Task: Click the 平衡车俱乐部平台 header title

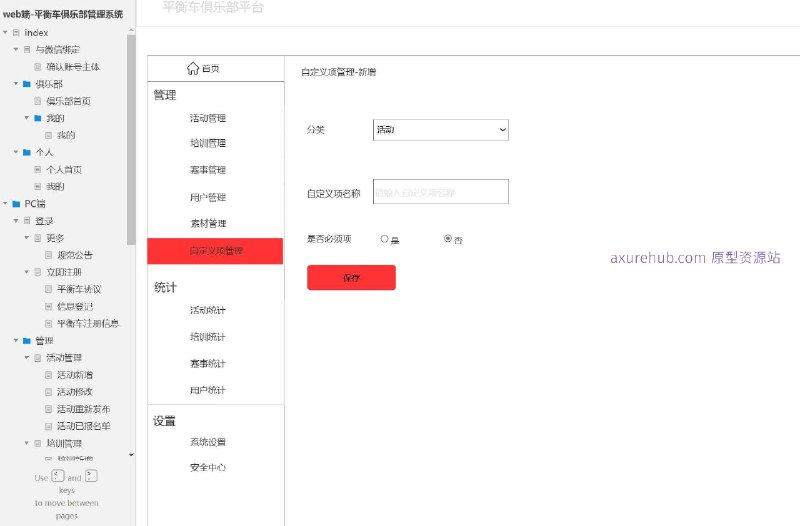Action: pyautogui.click(x=213, y=7)
